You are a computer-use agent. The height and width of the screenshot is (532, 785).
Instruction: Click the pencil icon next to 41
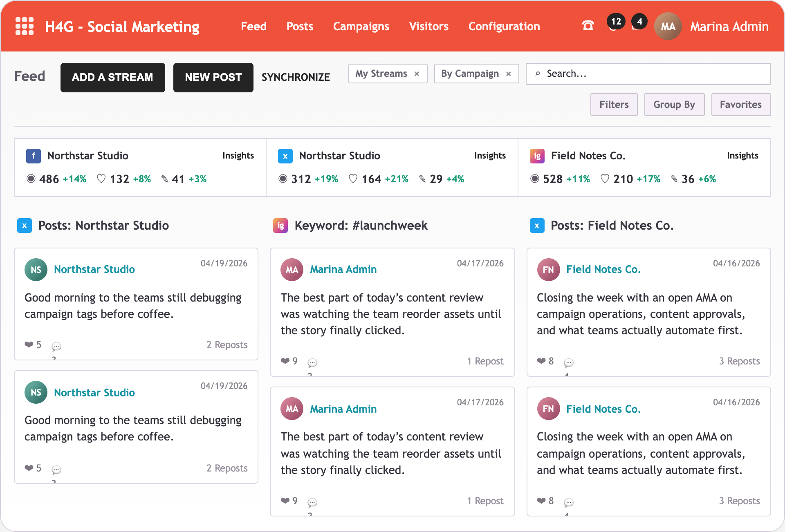pos(165,179)
